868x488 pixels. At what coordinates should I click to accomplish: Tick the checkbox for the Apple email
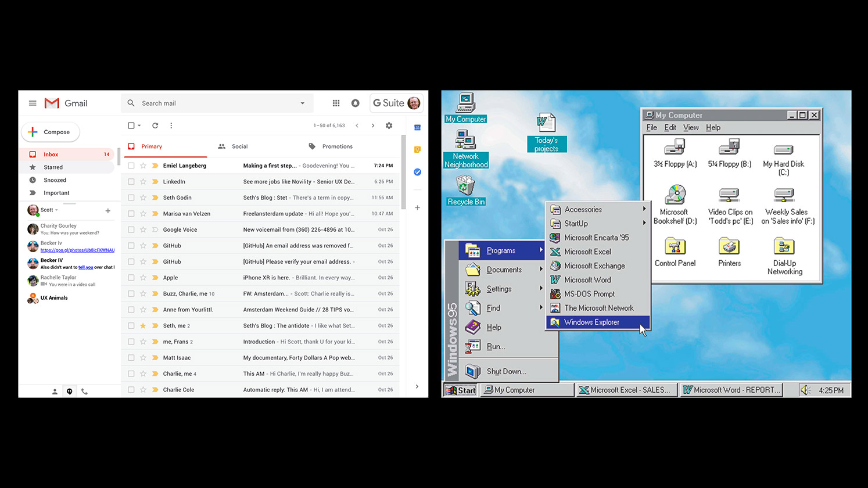(x=131, y=278)
